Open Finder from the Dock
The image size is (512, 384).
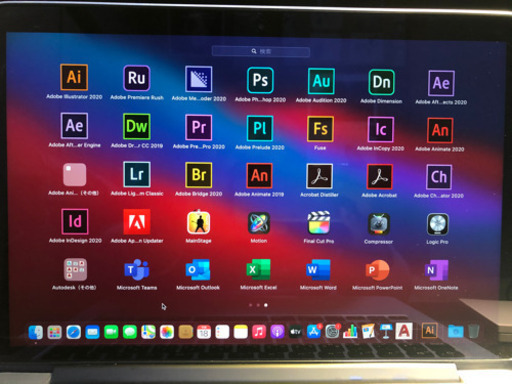pos(36,332)
